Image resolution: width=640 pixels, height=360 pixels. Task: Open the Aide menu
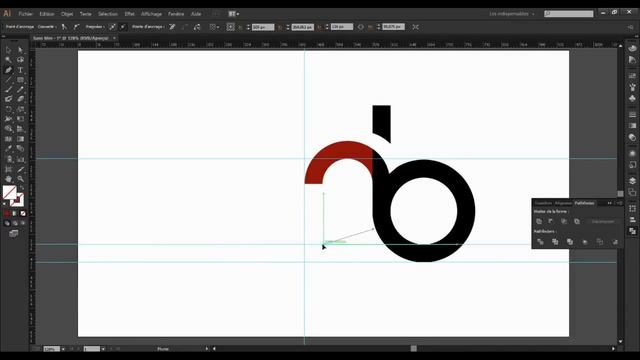pyautogui.click(x=196, y=14)
